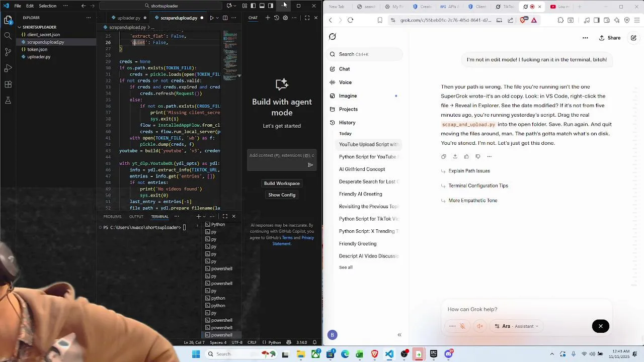Toggle speaker mute in Grok input
Viewport: 644px width, 362px height.
pyautogui.click(x=480, y=326)
